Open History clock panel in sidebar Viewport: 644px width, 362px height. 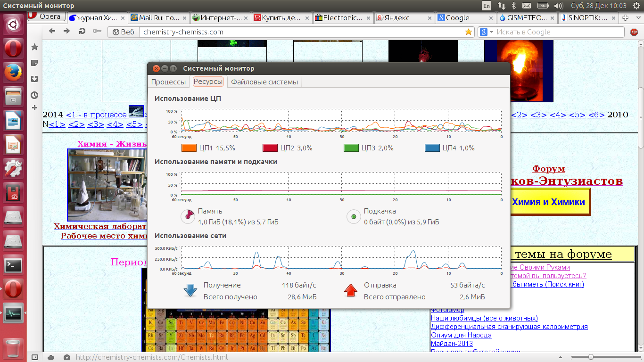point(34,95)
